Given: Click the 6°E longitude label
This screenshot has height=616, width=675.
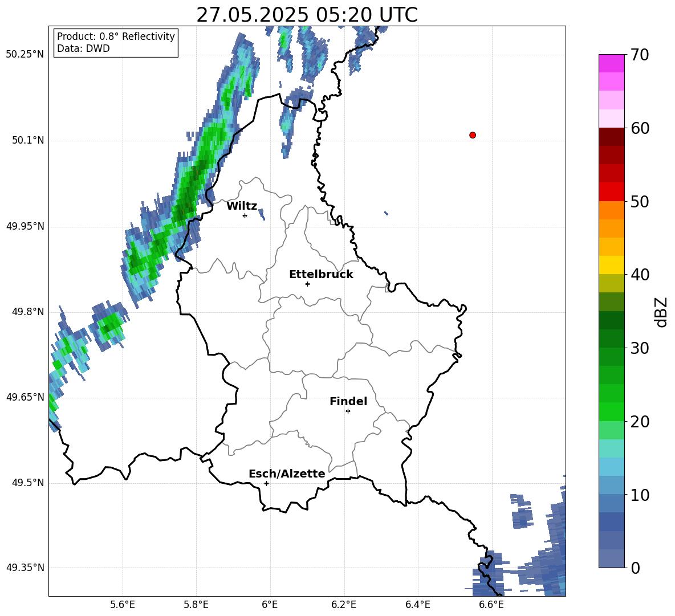Looking at the screenshot, I should (270, 605).
